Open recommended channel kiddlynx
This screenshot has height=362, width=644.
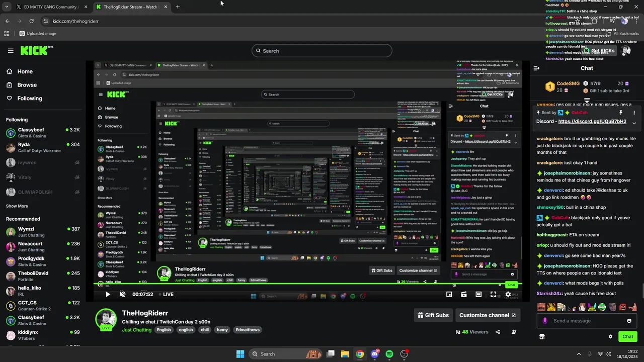tap(43, 335)
